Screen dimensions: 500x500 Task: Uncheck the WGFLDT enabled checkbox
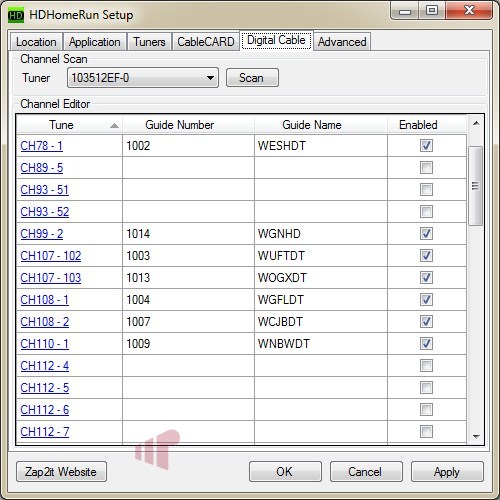tap(426, 300)
